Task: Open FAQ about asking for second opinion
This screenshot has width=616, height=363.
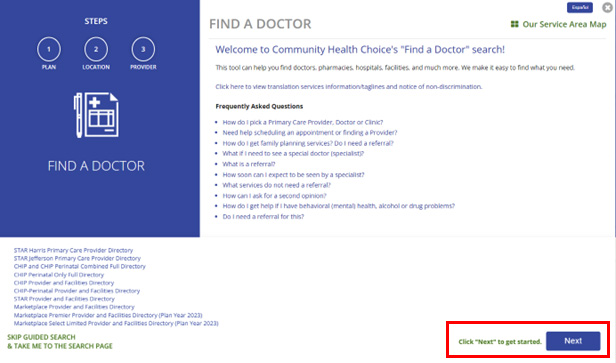Action: tap(274, 196)
